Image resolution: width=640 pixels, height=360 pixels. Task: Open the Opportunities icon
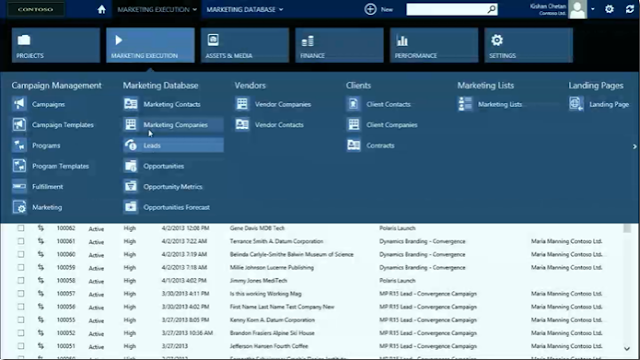pos(131,166)
